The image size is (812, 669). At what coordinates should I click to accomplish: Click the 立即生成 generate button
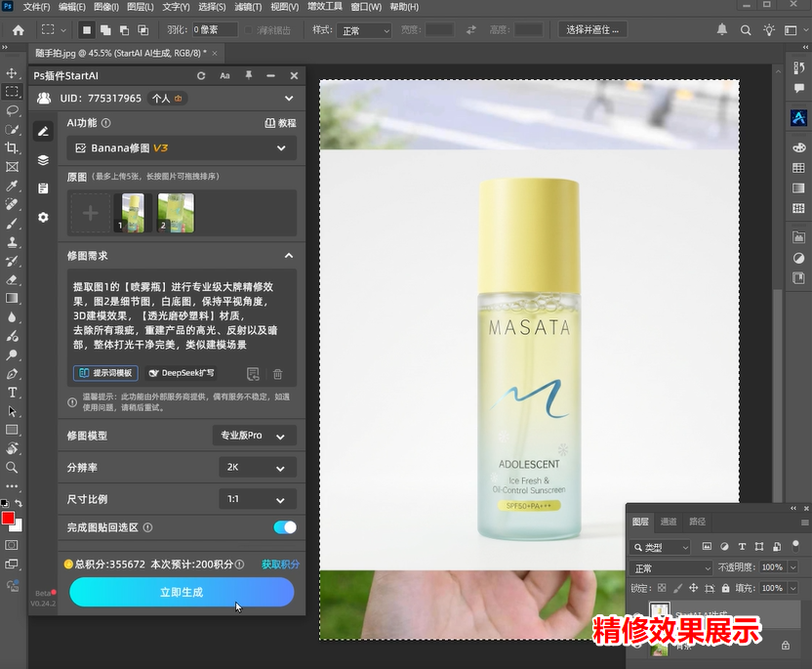[x=182, y=592]
